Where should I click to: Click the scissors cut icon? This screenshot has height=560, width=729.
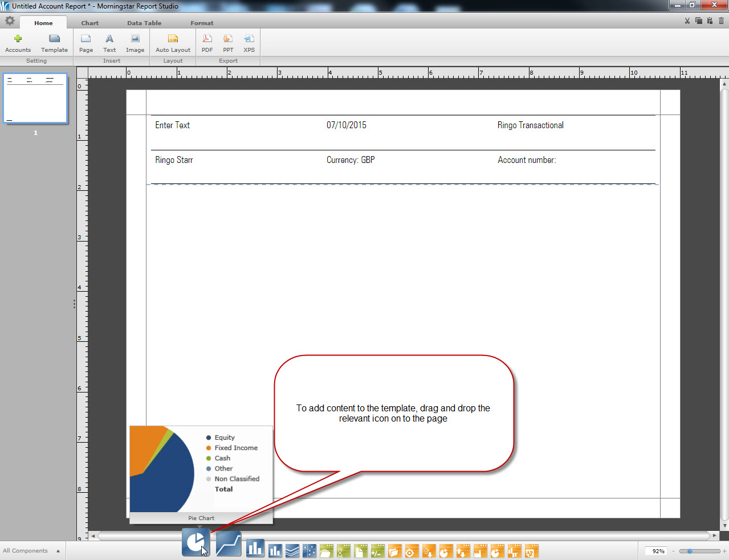(x=687, y=21)
